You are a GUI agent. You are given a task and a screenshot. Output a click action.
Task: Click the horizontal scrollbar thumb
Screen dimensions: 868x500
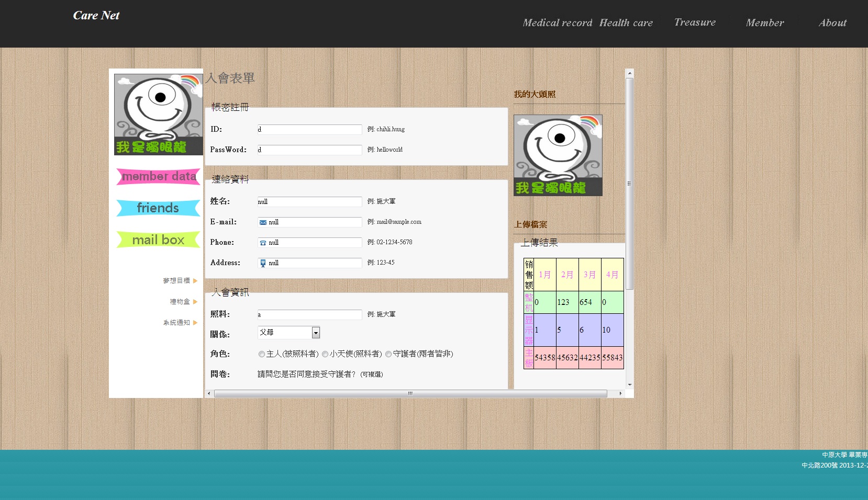[410, 393]
